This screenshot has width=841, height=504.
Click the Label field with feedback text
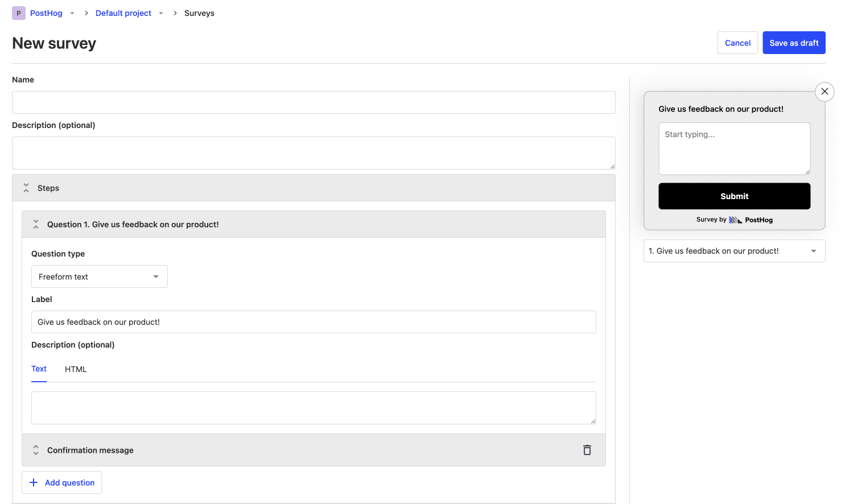tap(314, 322)
